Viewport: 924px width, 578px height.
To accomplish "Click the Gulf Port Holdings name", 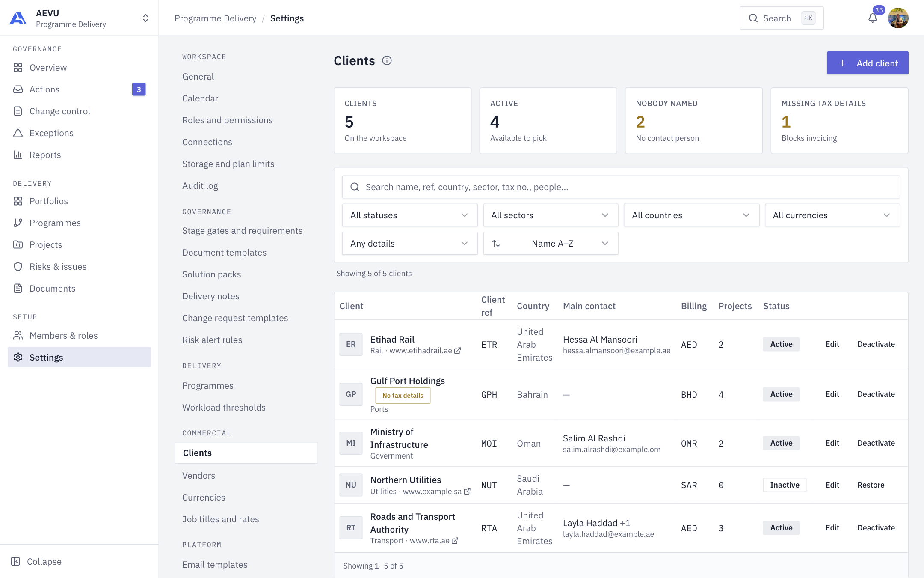I will (x=407, y=381).
